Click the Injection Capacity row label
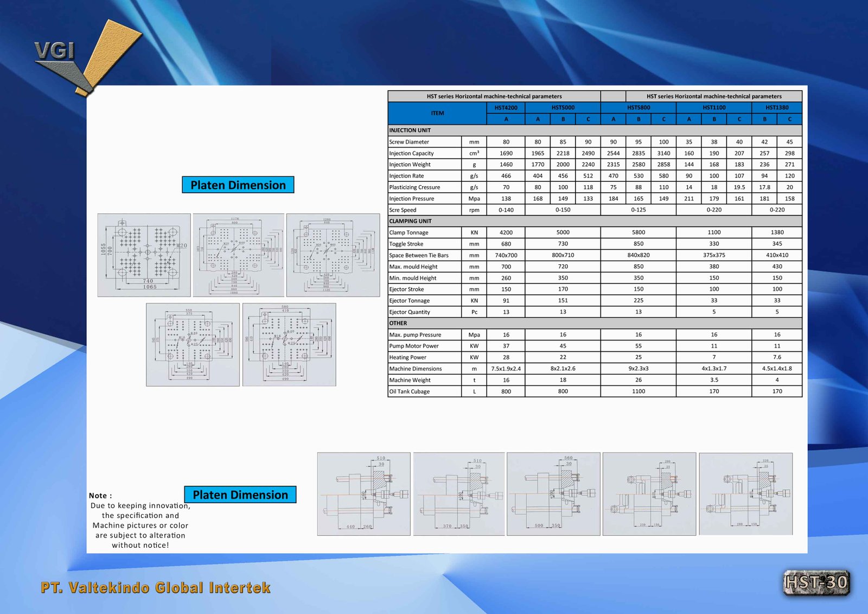This screenshot has height=614, width=868. (x=411, y=154)
